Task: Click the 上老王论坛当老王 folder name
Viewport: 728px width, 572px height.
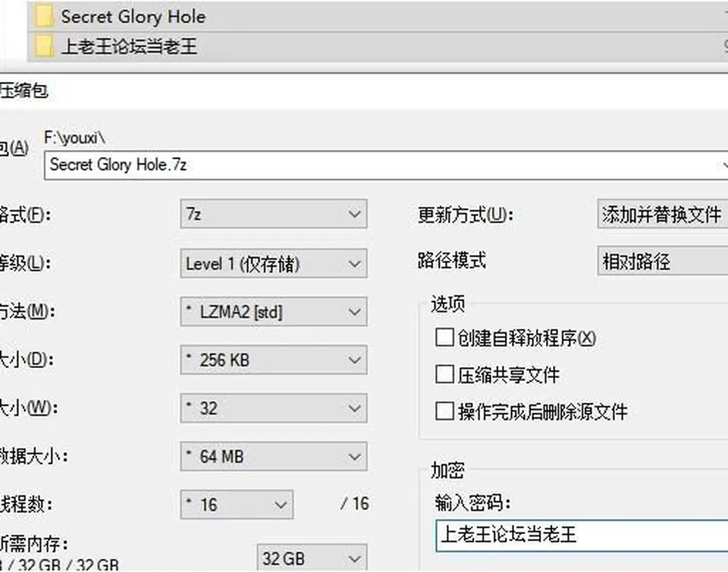Action: 130,46
